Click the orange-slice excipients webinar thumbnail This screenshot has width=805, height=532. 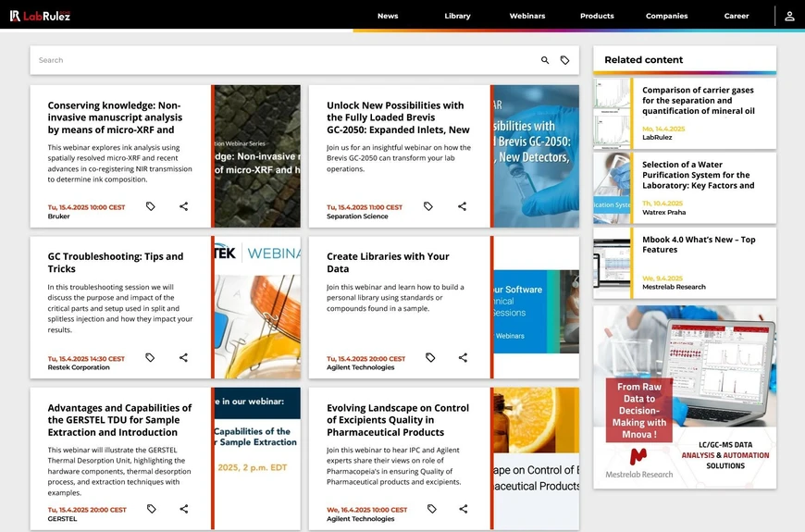(537, 459)
